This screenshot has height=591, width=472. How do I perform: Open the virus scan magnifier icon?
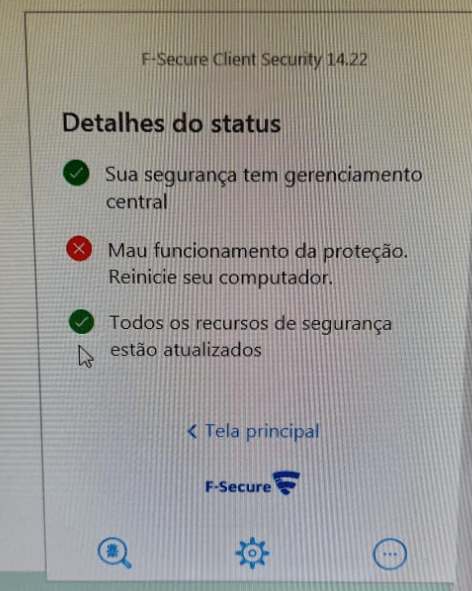coord(114,552)
